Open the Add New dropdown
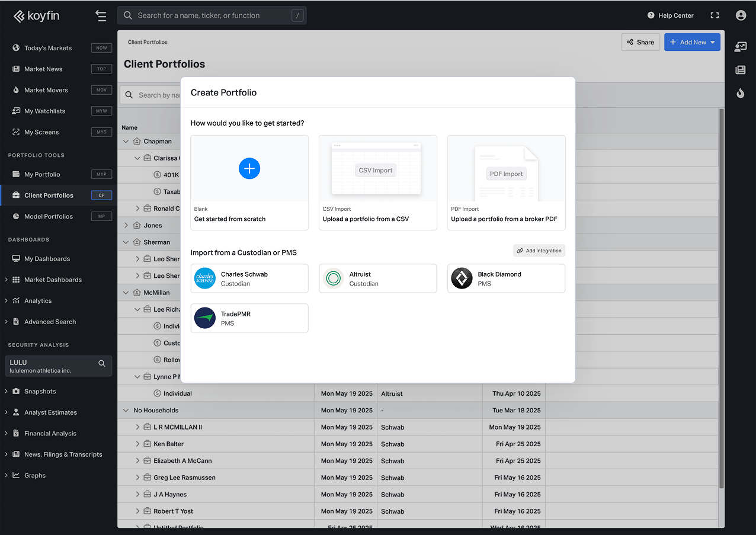Viewport: 756px width, 535px height. point(692,42)
